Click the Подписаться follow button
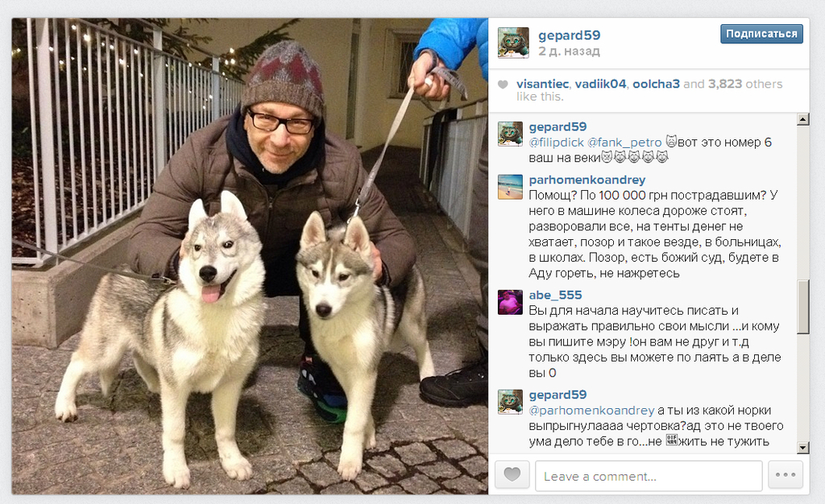The width and height of the screenshot is (825, 504). (x=761, y=34)
